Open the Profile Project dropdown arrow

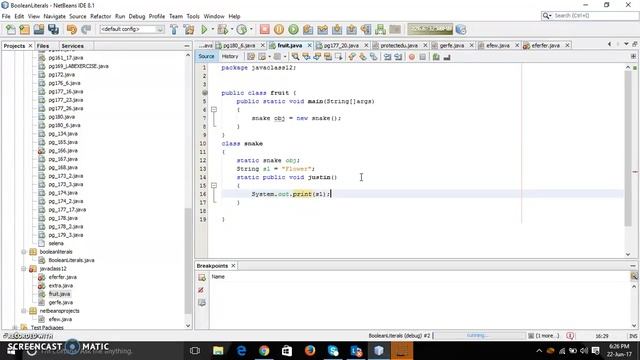pyautogui.click(x=251, y=29)
